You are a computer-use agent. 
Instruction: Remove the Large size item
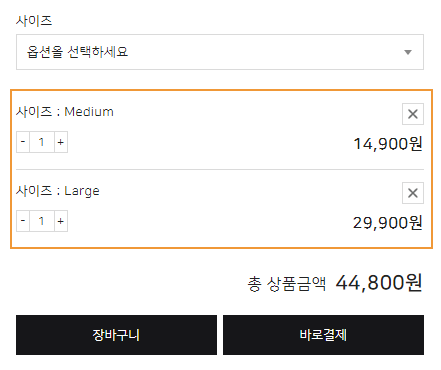coord(413,193)
